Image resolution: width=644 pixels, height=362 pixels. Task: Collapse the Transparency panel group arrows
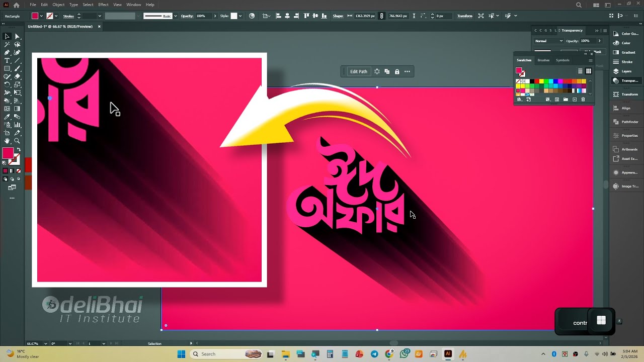point(597,31)
